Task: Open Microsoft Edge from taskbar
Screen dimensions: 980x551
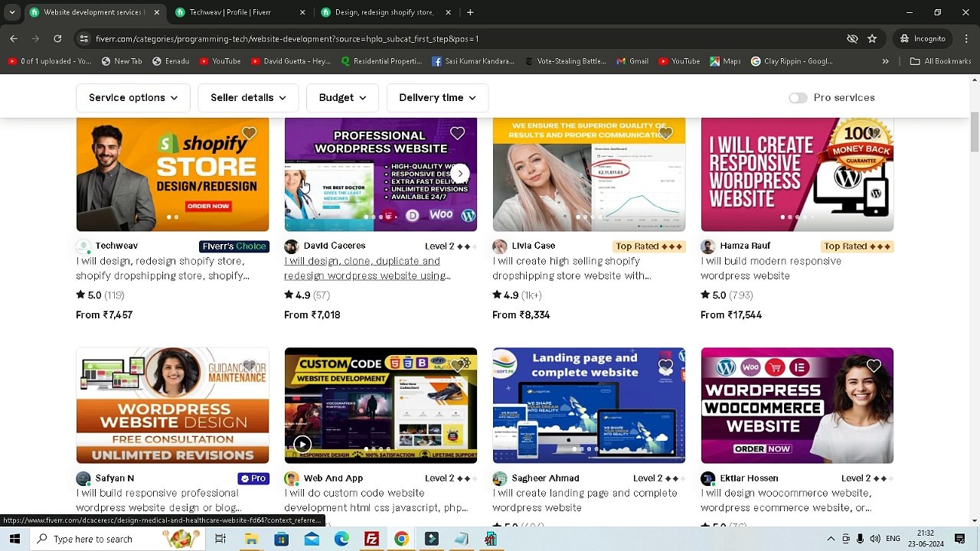Action: click(341, 539)
